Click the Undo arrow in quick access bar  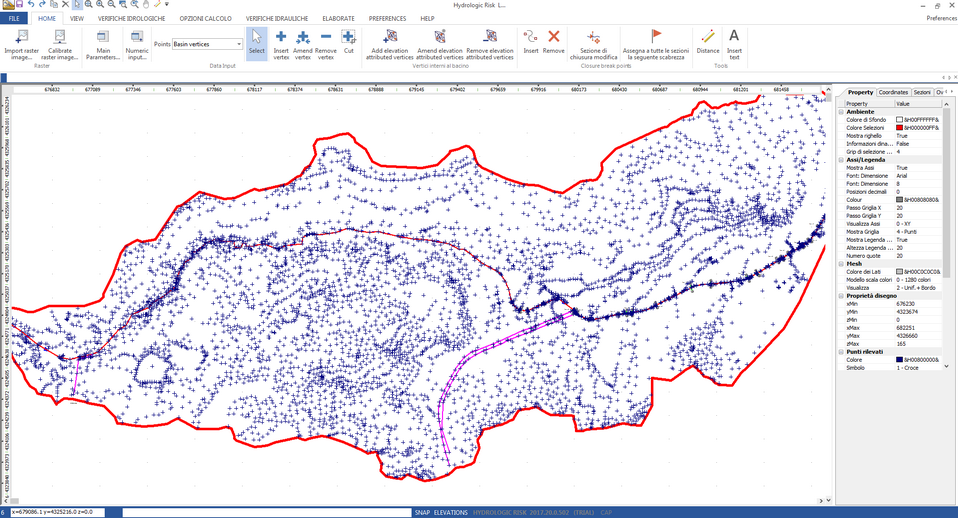point(31,4)
